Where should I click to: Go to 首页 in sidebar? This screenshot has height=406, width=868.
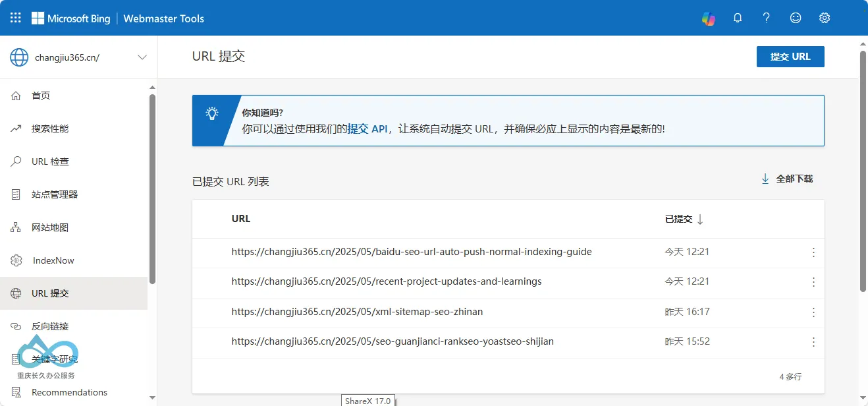point(74,96)
